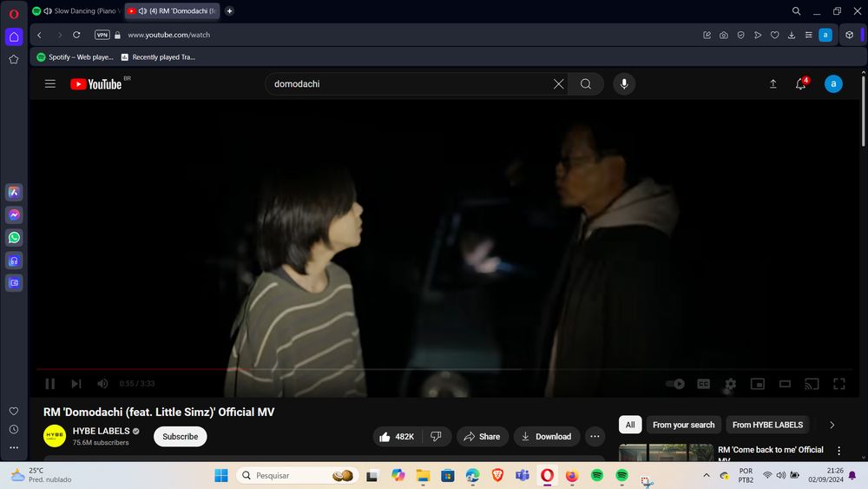Take a snapshot with camera icon

[724, 35]
